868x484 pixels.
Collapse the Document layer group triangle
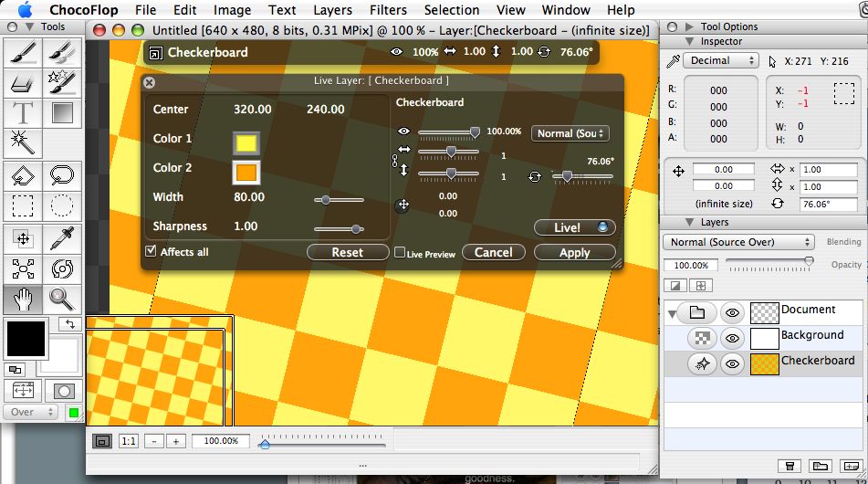(673, 313)
